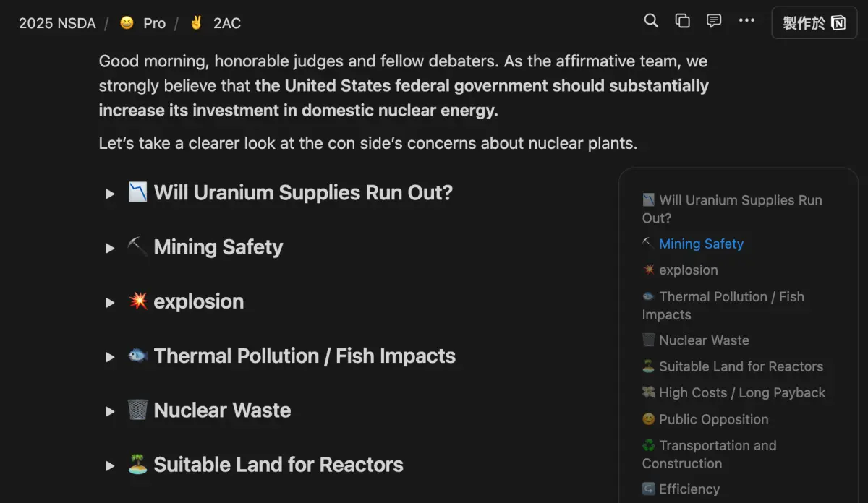Toggle open Suitable Land for Reactors
This screenshot has width=868, height=503.
click(x=110, y=465)
